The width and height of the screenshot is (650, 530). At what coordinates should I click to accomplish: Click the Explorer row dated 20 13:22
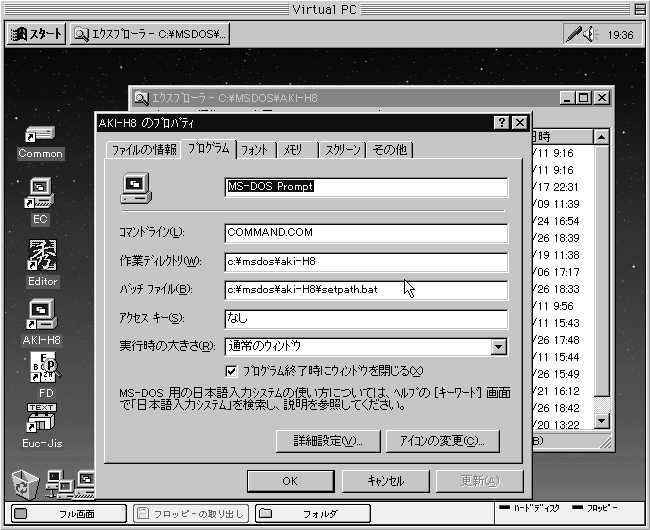pos(555,425)
